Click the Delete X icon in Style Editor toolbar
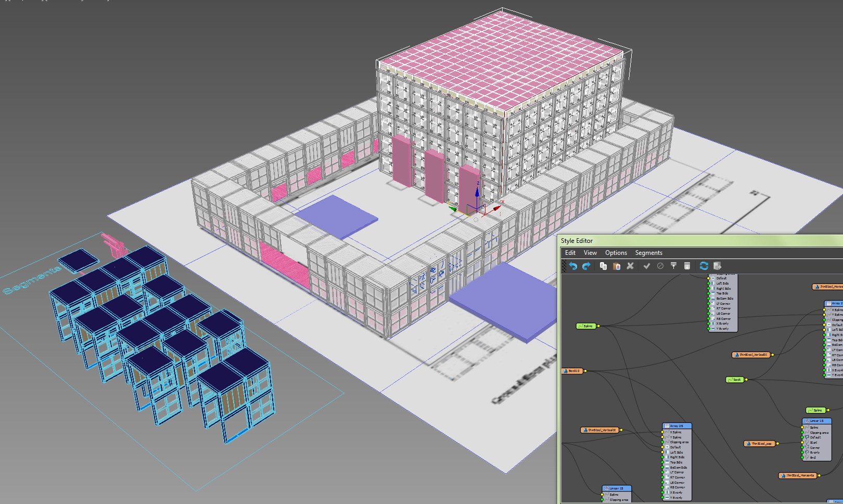This screenshot has height=504, width=843. click(630, 266)
